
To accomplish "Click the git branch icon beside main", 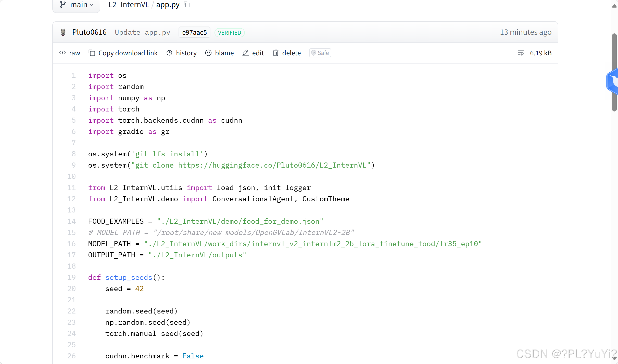I will tap(63, 4).
